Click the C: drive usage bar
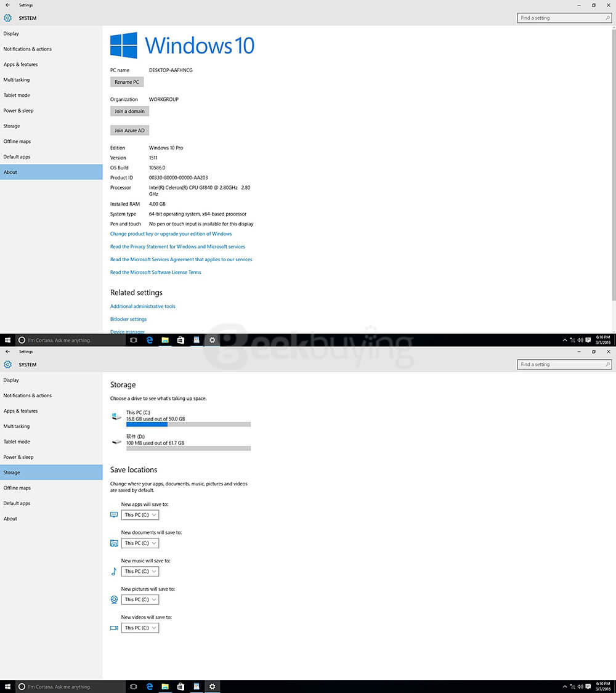The width and height of the screenshot is (616, 693). (188, 424)
